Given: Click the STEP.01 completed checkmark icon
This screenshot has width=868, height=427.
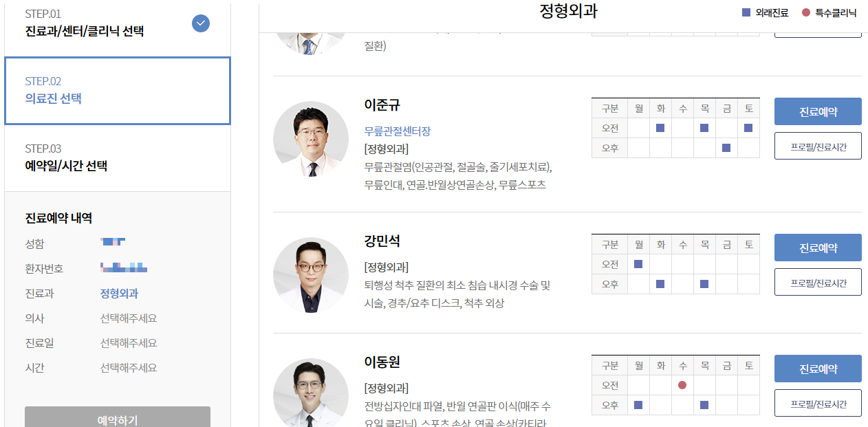Looking at the screenshot, I should (201, 23).
